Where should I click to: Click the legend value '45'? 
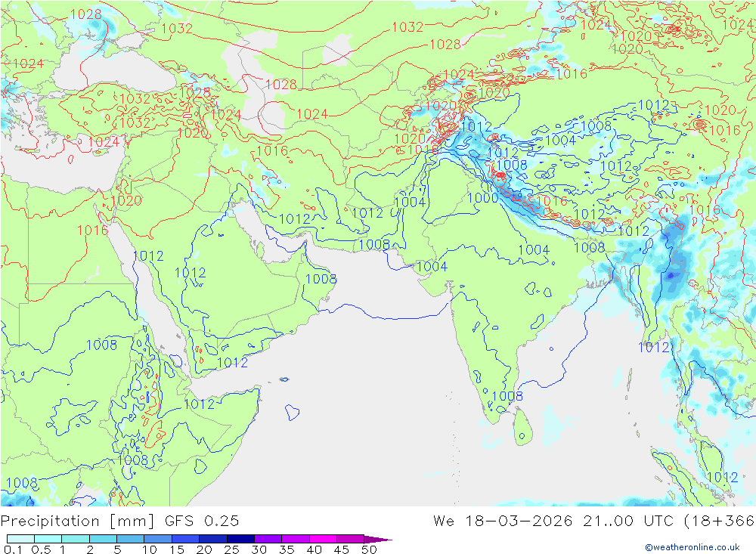coord(342,549)
